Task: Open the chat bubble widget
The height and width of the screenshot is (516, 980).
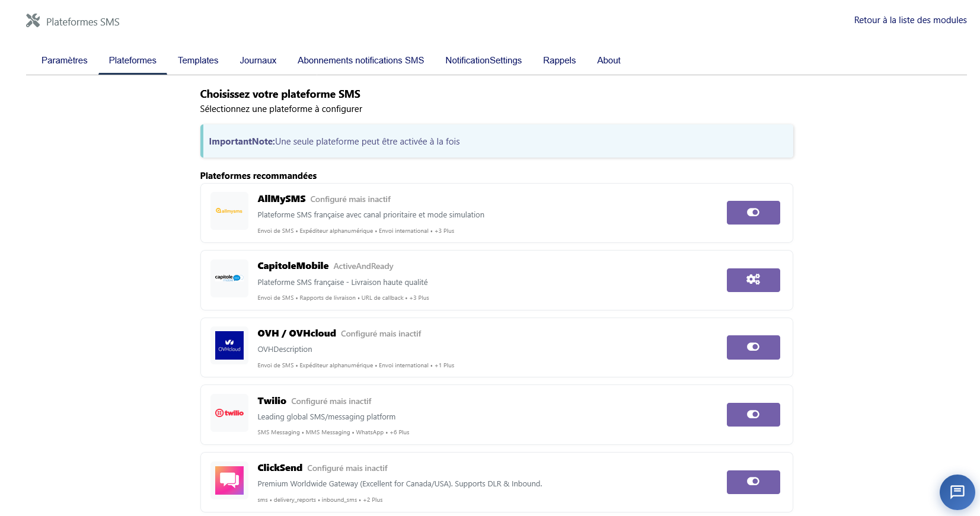Action: [957, 492]
